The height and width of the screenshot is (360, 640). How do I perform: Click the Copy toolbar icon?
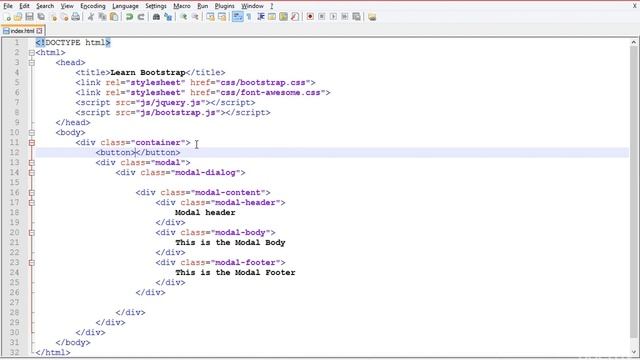tap(102, 17)
